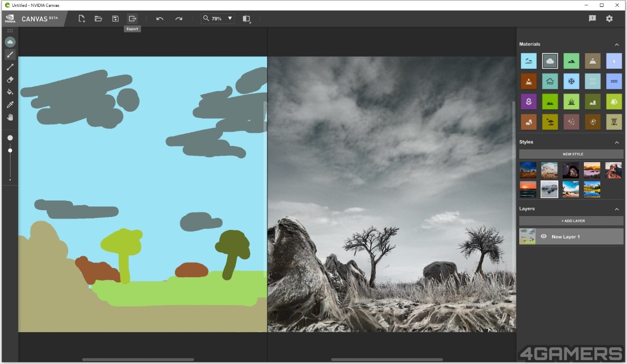The width and height of the screenshot is (627, 364).
Task: Select the Hand pan tool
Action: click(x=10, y=117)
